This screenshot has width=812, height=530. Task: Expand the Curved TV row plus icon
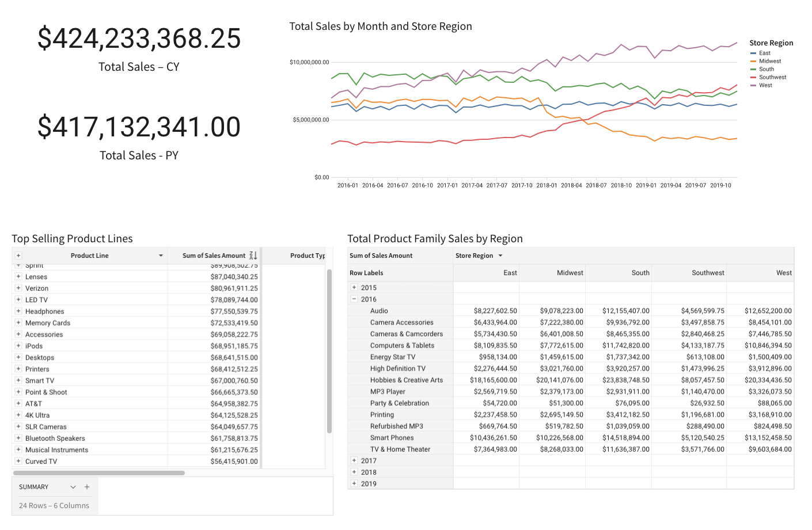point(18,461)
